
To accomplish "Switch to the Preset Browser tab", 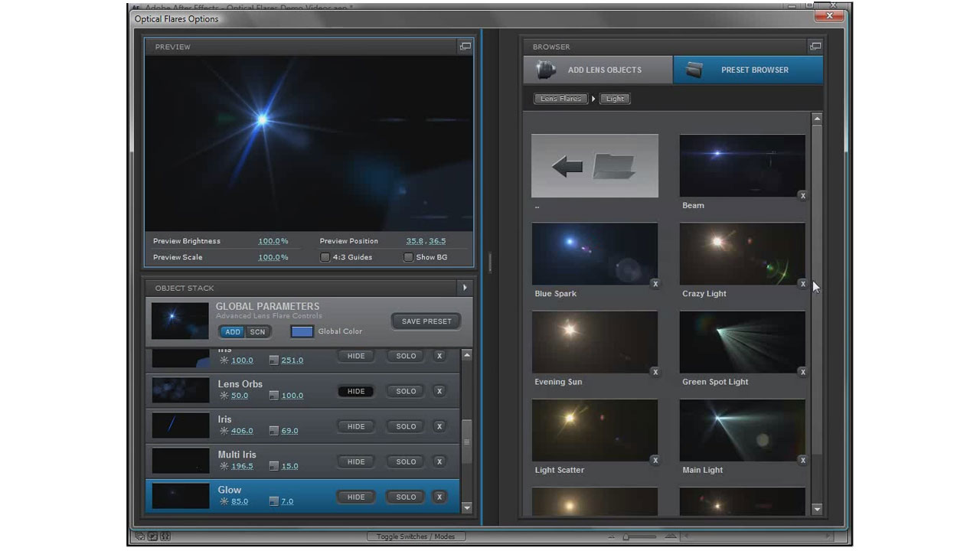I will point(748,69).
